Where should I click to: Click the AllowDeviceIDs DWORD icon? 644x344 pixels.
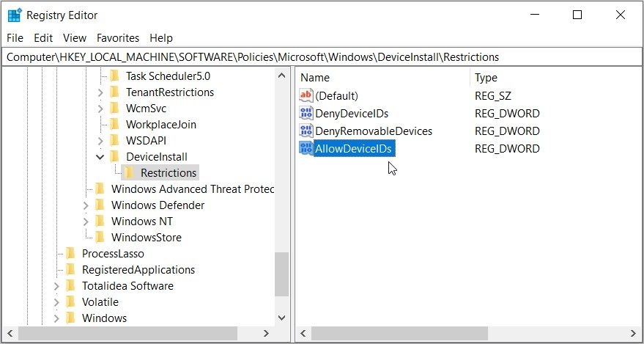306,148
